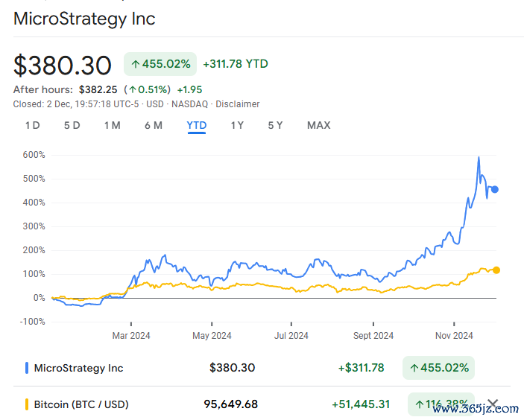The image size is (524, 420).
Task: Click the yellow Bitcoin legend color bar
Action: point(27,404)
